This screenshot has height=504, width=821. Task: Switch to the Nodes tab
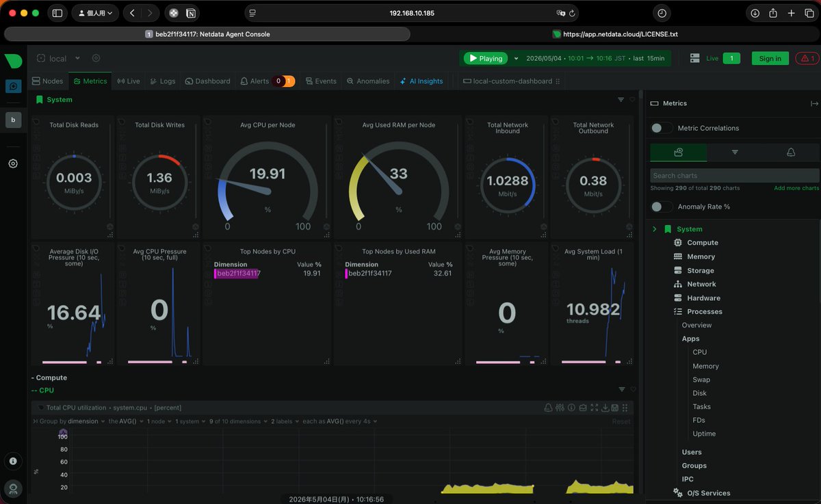click(x=47, y=81)
